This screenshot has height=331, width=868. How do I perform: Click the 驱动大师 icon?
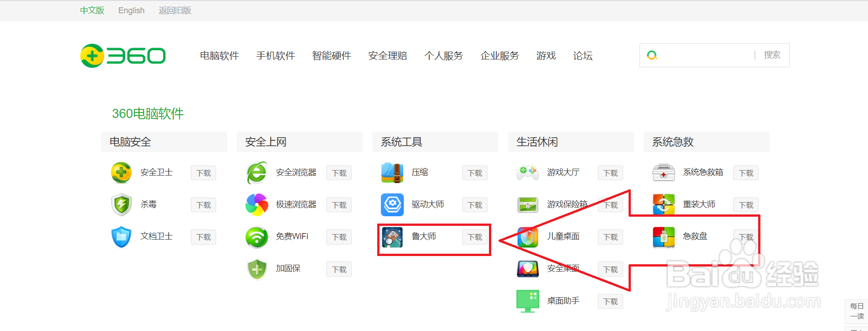coord(392,204)
